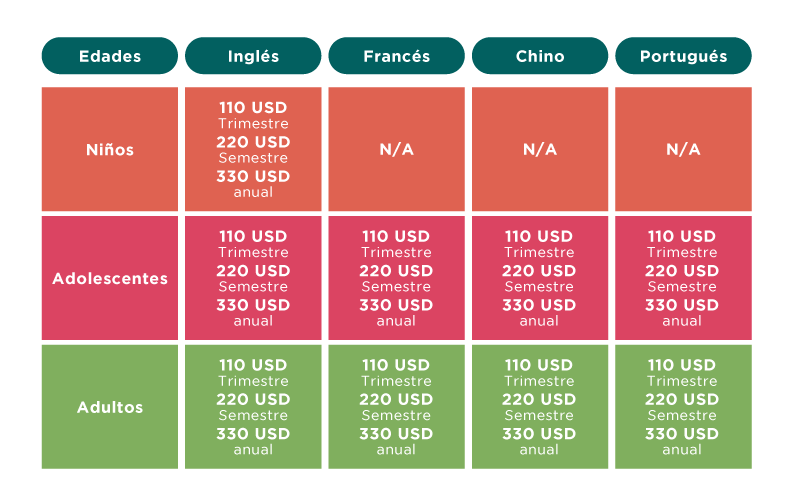This screenshot has height=504, width=792.
Task: Select Adultos Chino pricing cell
Action: (x=540, y=407)
